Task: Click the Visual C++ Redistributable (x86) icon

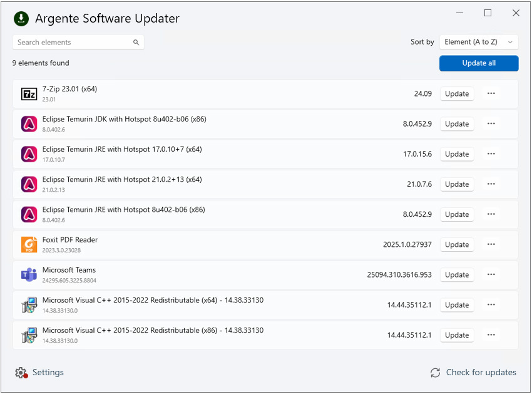Action: click(x=29, y=335)
